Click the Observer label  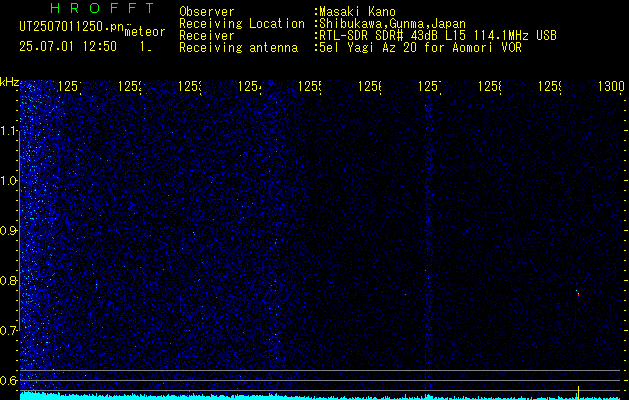tap(207, 12)
